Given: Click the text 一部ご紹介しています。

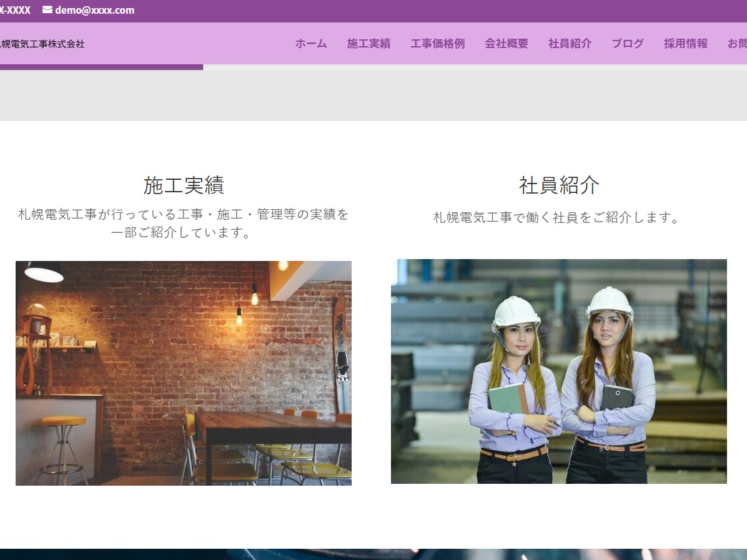Looking at the screenshot, I should pyautogui.click(x=181, y=232).
